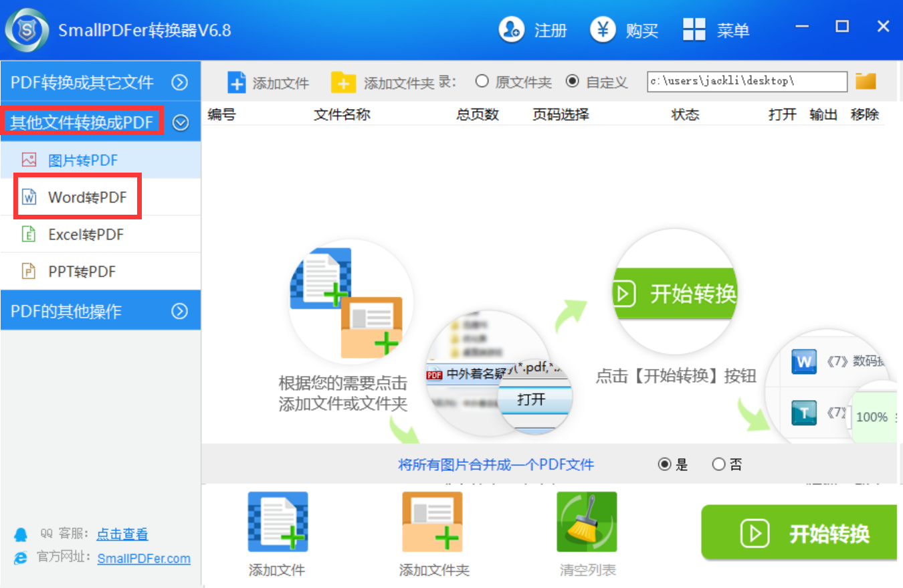Click the 状态 column header
Image resolution: width=903 pixels, height=588 pixels.
tap(685, 114)
